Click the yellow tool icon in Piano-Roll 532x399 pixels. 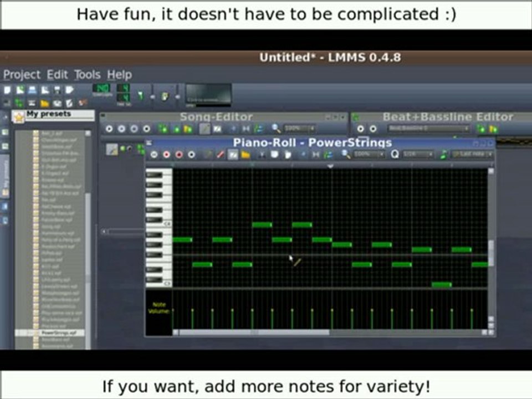tap(245, 155)
